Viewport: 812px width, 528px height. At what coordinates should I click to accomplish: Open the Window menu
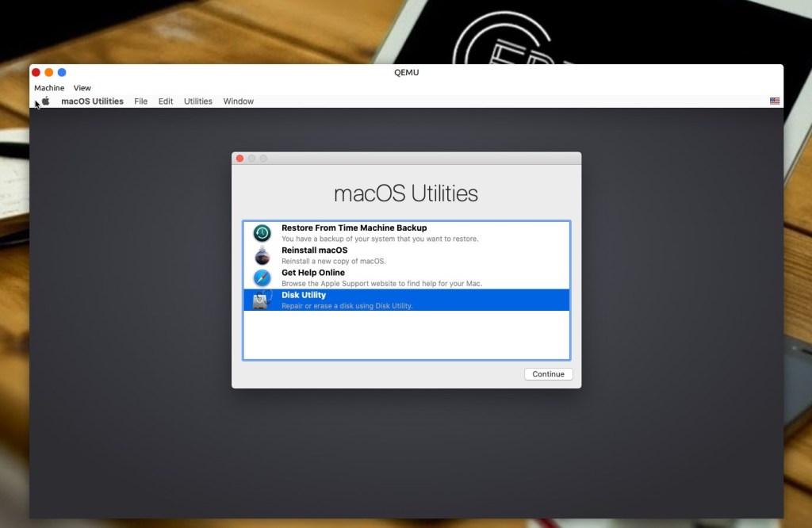238,101
